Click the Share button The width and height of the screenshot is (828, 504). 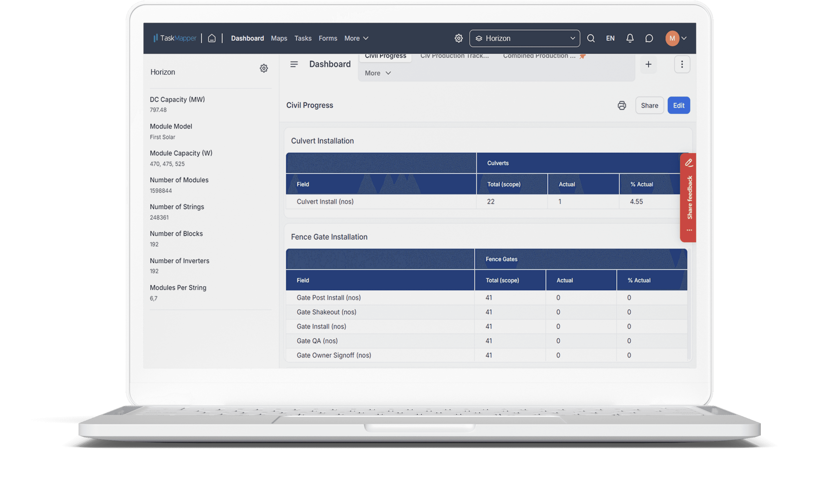point(649,106)
